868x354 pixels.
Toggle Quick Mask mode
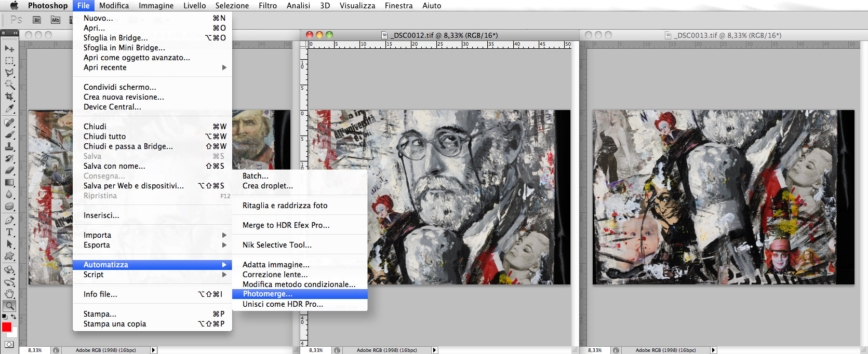click(9, 344)
